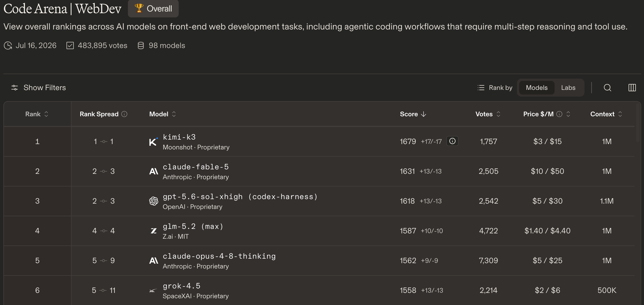The image size is (644, 305).
Task: Open the Overall trophy category tab
Action: point(153,9)
